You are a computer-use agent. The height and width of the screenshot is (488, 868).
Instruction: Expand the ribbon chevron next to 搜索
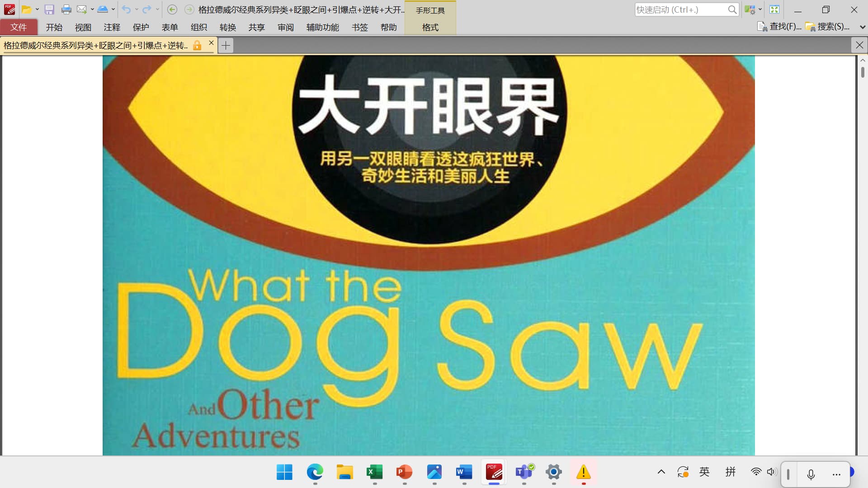[862, 27]
